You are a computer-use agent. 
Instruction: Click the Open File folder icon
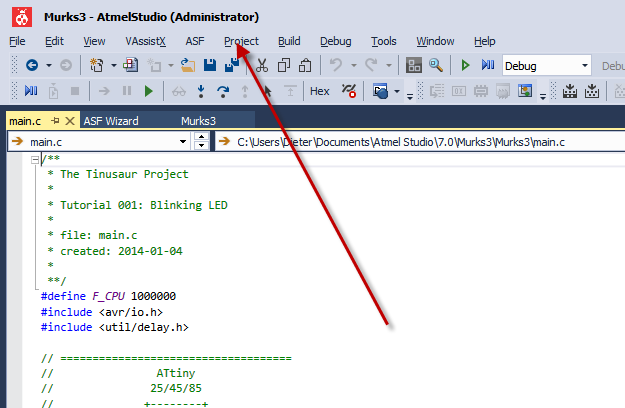(x=188, y=65)
